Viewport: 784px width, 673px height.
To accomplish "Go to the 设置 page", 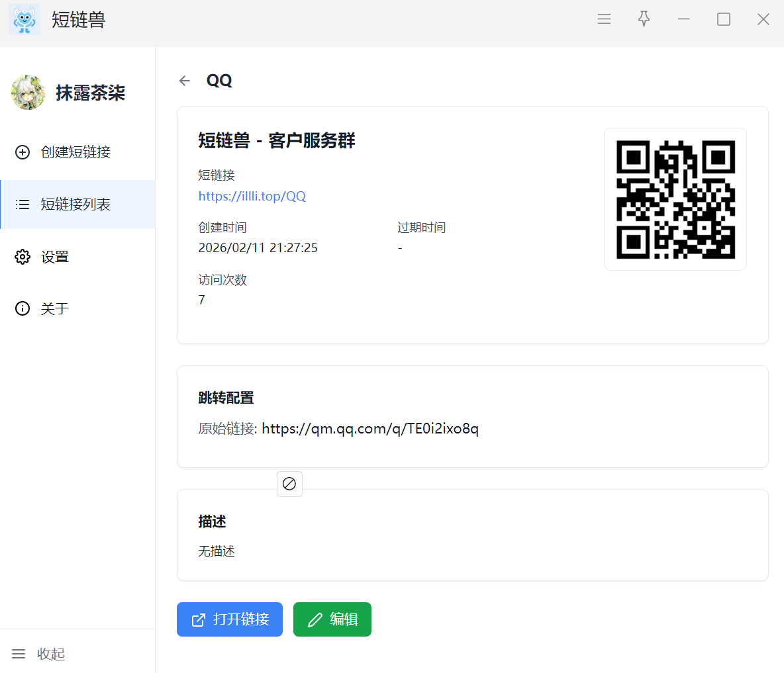I will [x=55, y=257].
